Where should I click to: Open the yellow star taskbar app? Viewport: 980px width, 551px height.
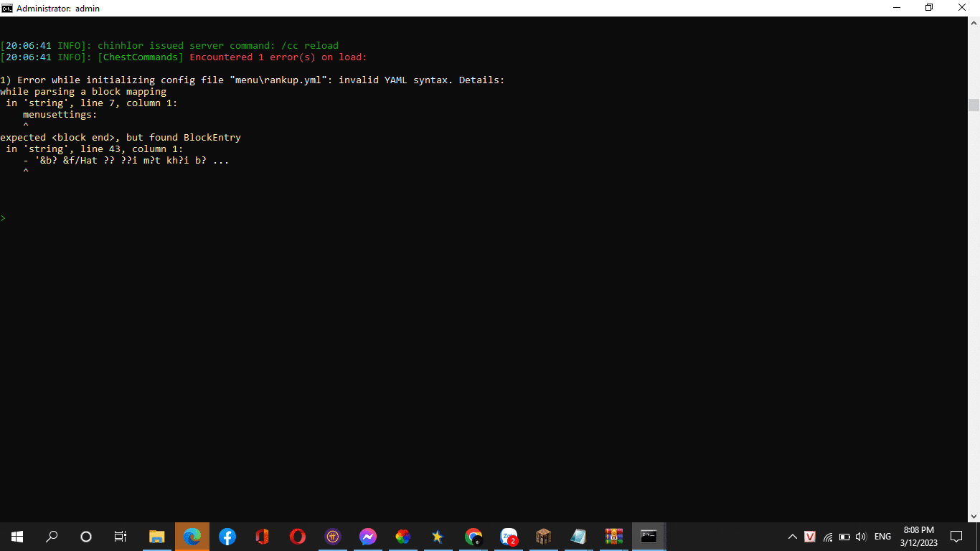point(438,537)
